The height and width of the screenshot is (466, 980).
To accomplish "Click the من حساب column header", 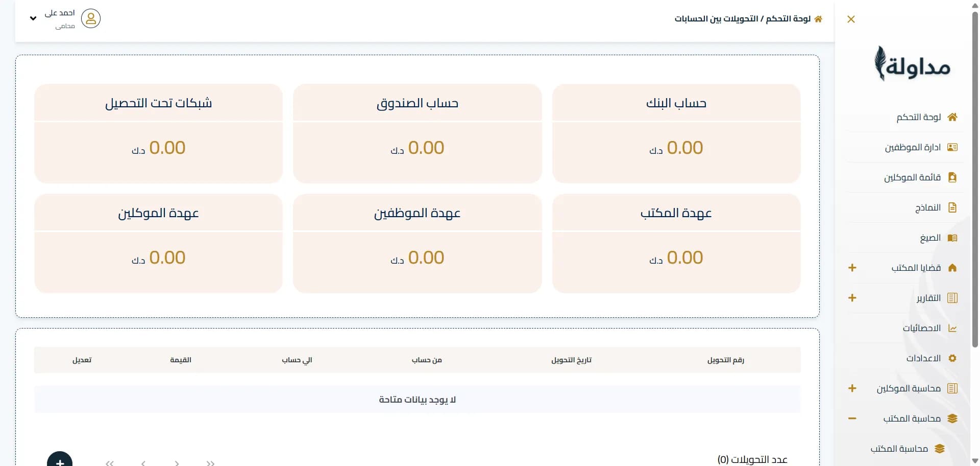I will [427, 360].
